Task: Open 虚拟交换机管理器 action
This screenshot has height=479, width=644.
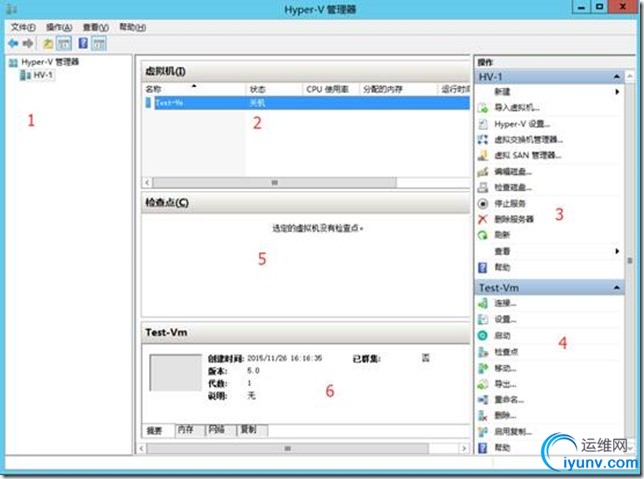Action: (528, 140)
